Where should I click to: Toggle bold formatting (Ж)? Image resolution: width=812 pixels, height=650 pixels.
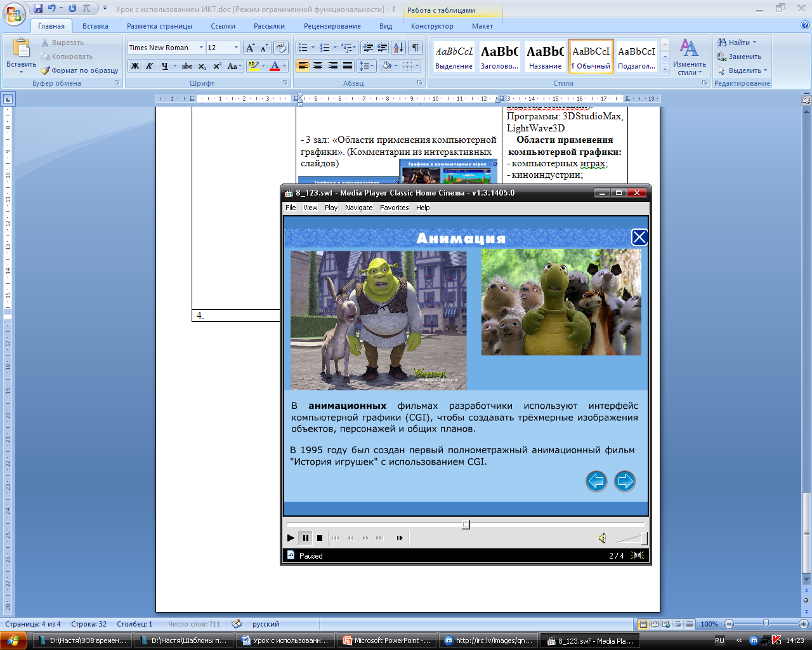pos(135,66)
